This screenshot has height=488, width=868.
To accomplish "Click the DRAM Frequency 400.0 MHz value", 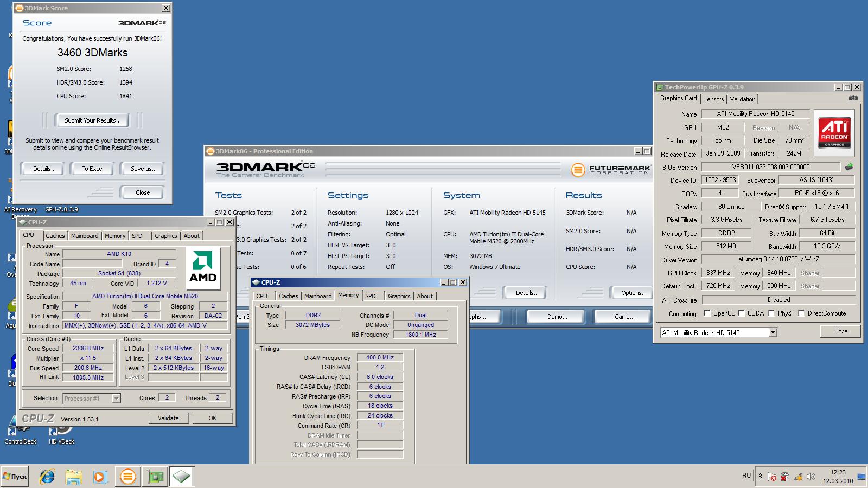I will point(380,358).
